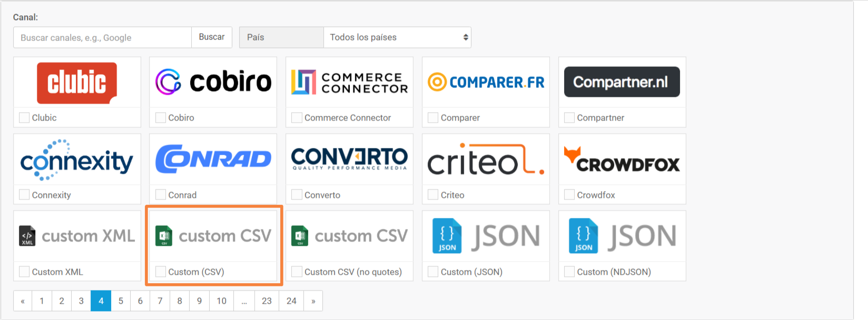Focus the Buscar canales search field
The width and height of the screenshot is (868, 320).
pos(102,37)
